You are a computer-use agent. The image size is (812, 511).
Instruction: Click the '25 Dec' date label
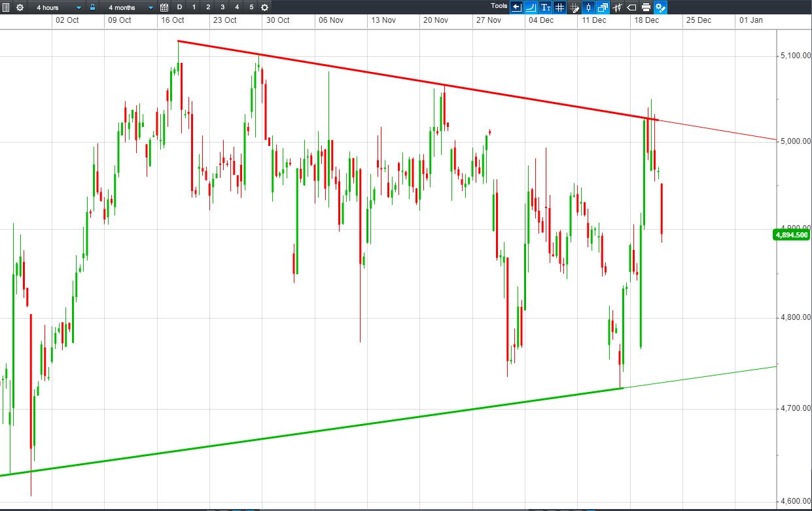[x=699, y=20]
